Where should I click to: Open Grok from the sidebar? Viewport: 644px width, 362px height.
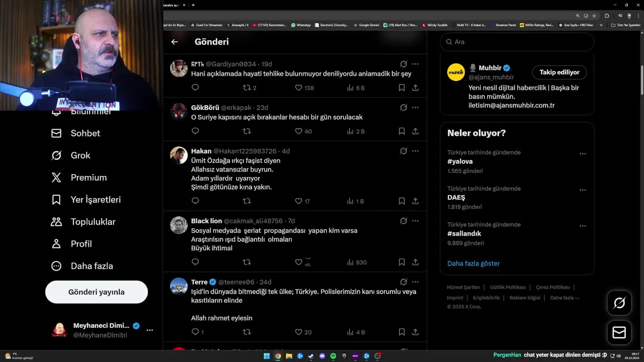click(x=70, y=155)
